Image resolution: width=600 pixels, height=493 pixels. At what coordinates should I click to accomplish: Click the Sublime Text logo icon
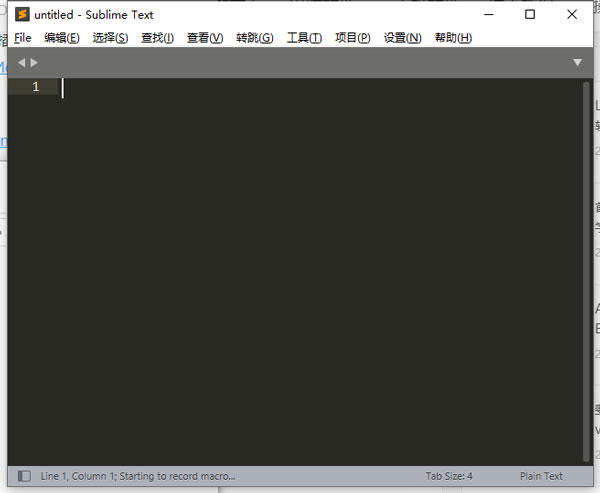coord(22,15)
